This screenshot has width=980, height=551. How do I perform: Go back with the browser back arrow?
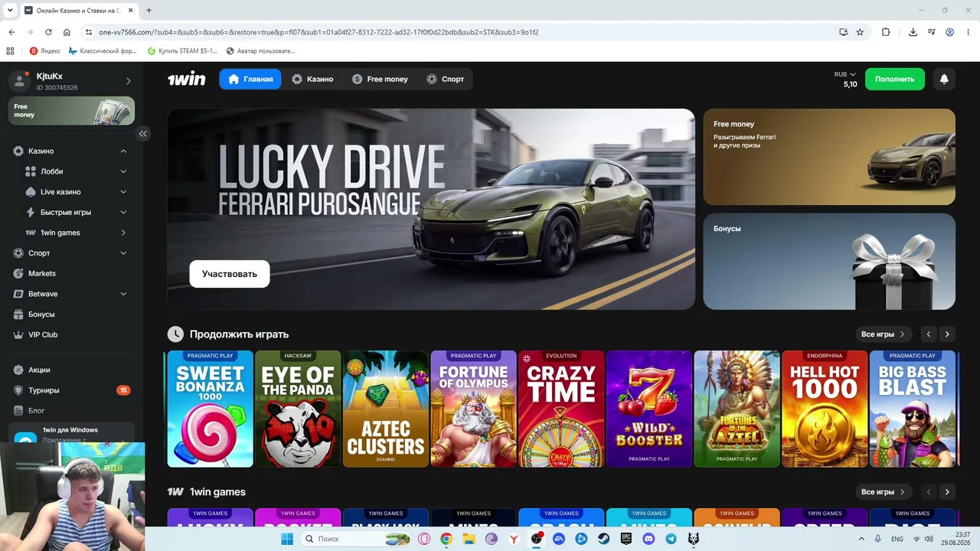point(11,32)
